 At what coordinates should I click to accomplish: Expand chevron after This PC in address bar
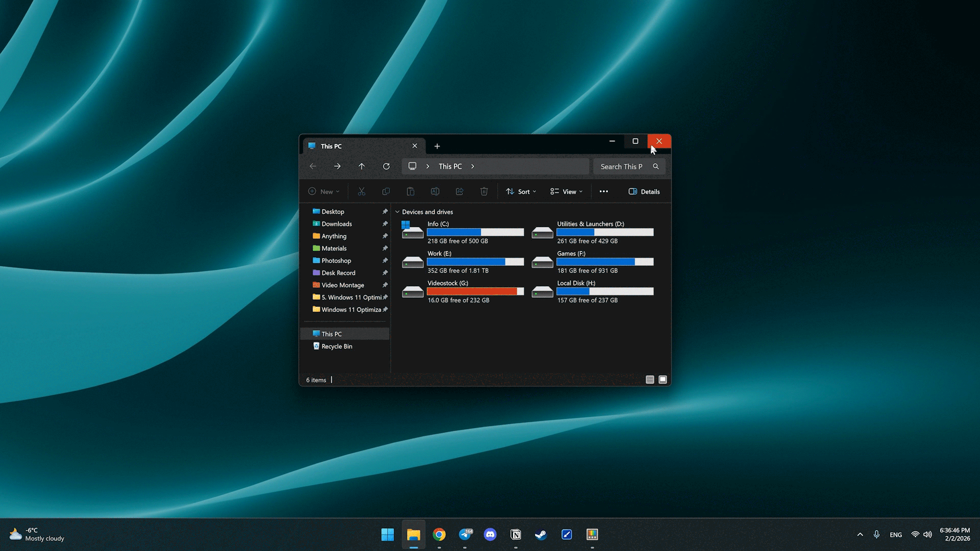(473, 166)
